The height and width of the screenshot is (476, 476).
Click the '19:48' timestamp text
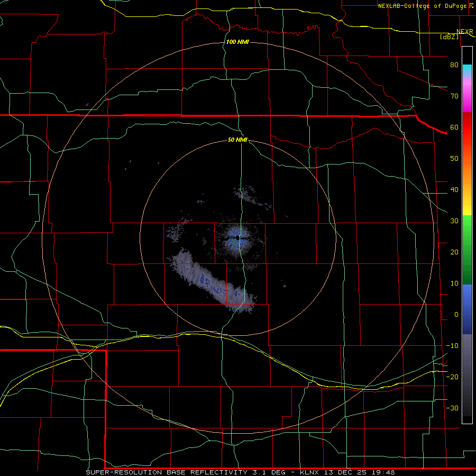tap(383, 472)
